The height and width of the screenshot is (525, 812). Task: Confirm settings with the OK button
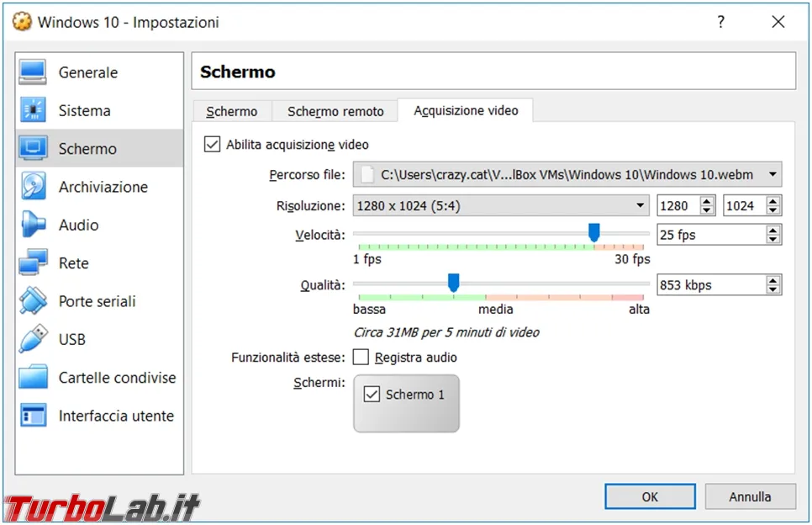[650, 496]
